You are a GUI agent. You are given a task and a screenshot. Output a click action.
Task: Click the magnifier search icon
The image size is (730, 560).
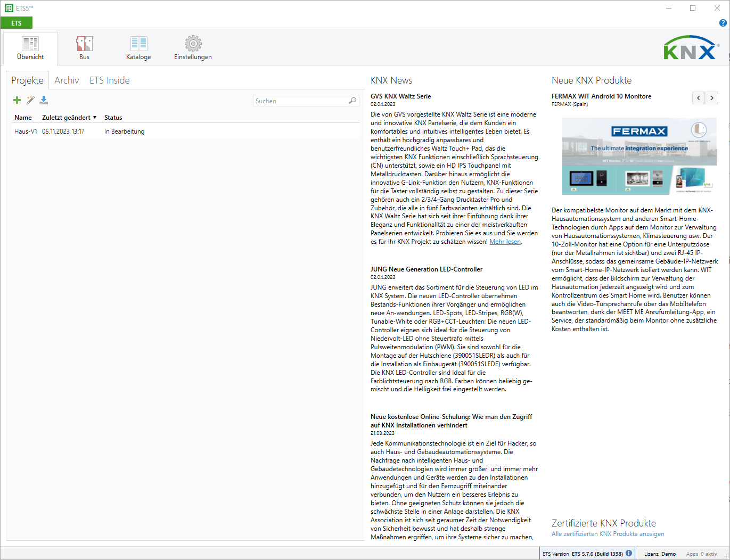point(352,101)
